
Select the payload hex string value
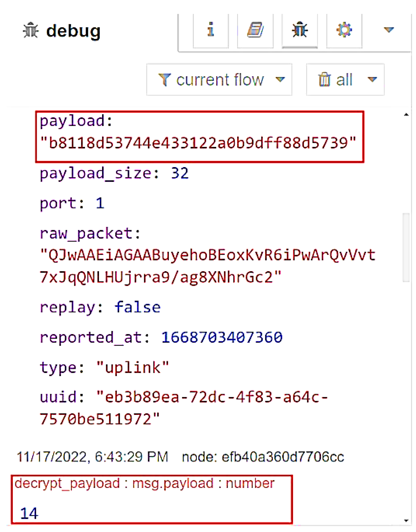click(x=198, y=143)
